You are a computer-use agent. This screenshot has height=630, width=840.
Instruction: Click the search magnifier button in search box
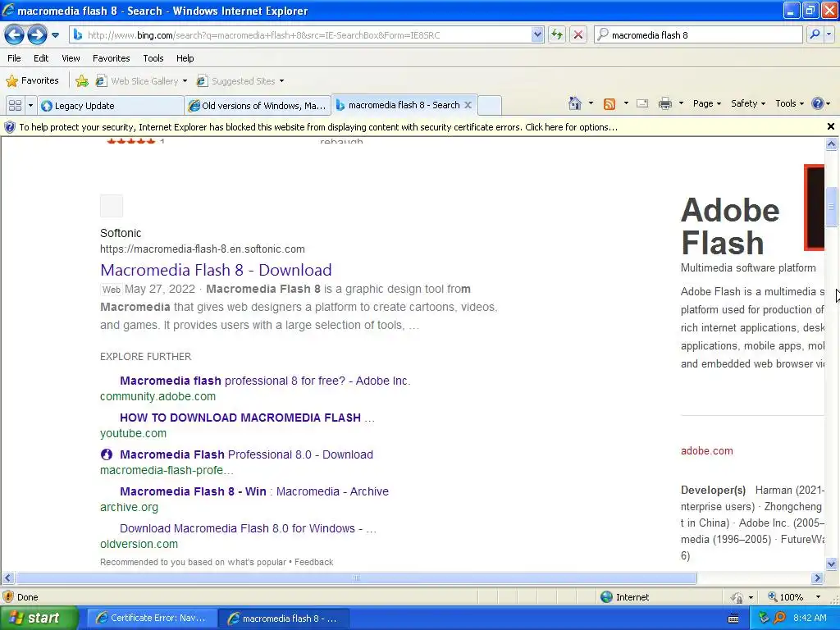[815, 34]
